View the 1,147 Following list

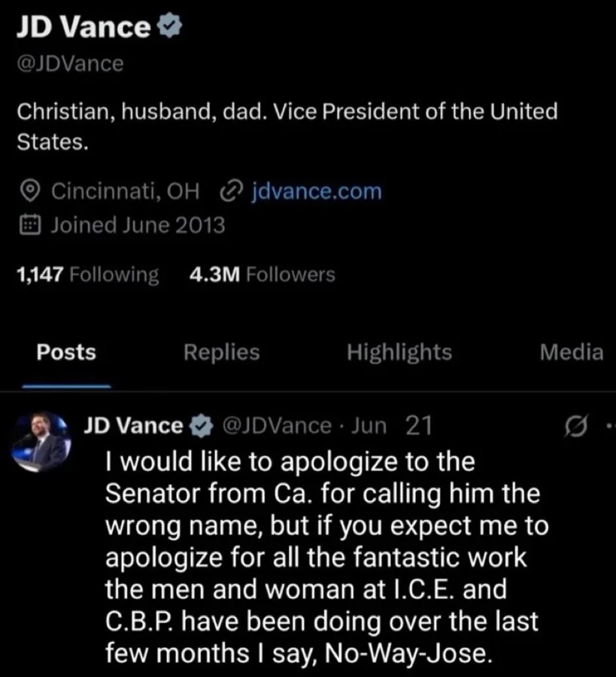pos(87,275)
